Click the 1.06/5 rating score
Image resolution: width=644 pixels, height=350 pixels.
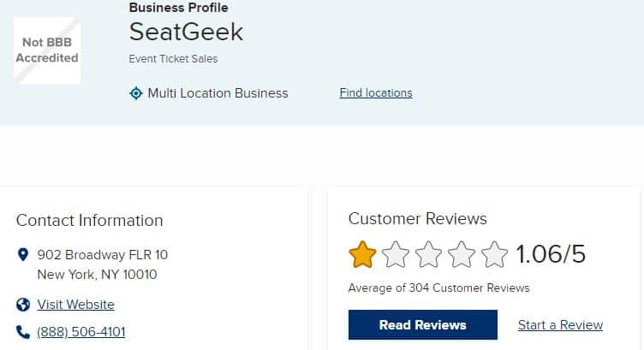pos(551,254)
